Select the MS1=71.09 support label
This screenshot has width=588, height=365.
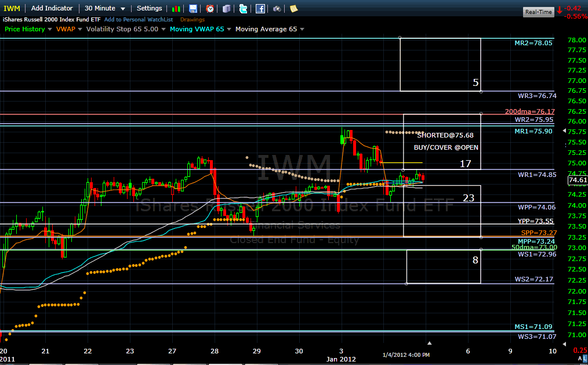[x=533, y=327]
